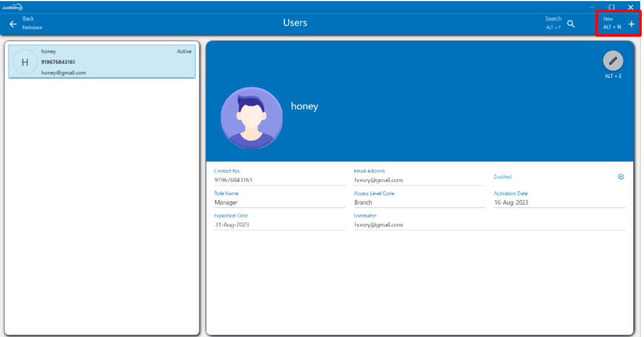The width and height of the screenshot is (644, 337).
Task: Toggle the Enabled checkbox
Action: (x=621, y=177)
